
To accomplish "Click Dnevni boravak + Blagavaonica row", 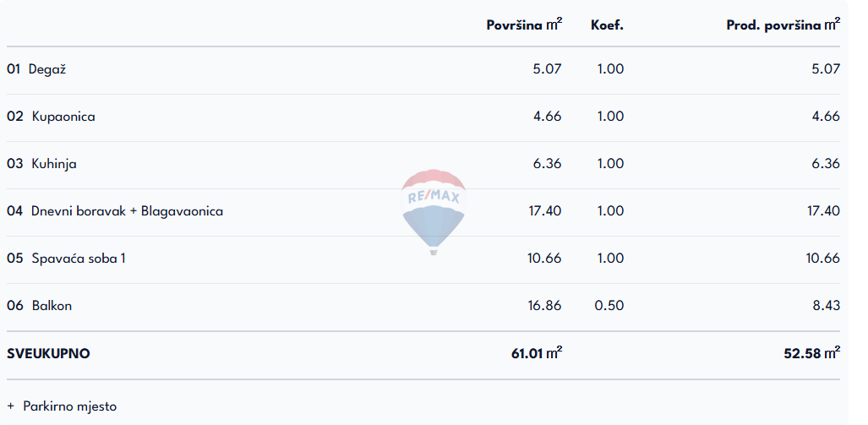I will [x=127, y=211].
